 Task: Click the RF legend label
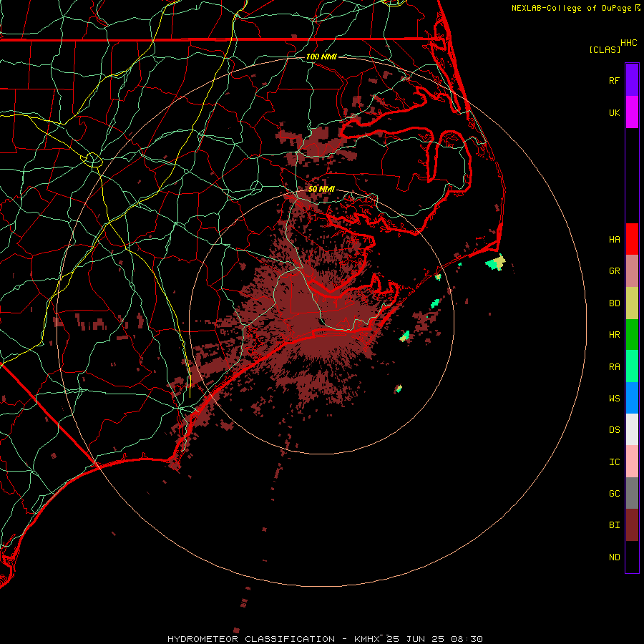tap(614, 80)
